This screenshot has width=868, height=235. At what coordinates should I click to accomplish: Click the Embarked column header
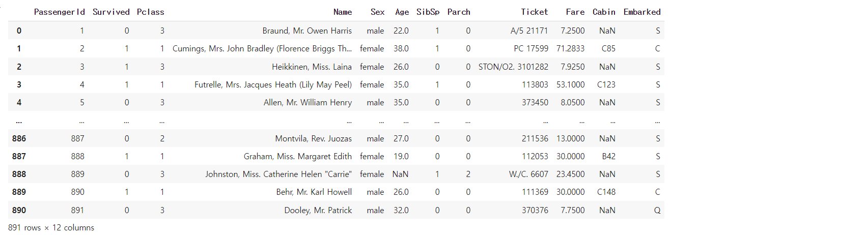tap(642, 12)
